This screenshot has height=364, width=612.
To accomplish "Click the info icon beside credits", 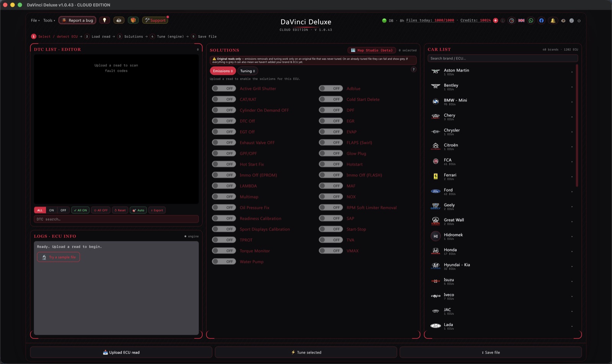I will (x=503, y=21).
